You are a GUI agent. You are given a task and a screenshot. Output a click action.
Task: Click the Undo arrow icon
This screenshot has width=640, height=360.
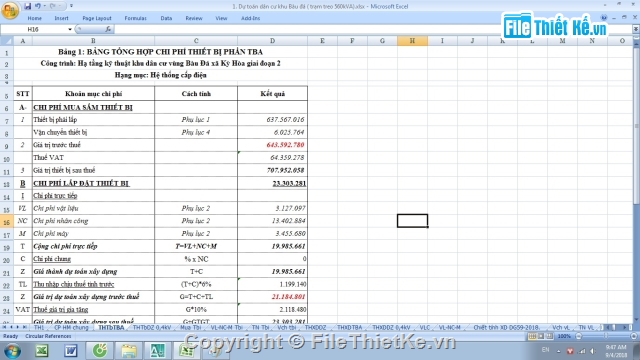point(38,6)
